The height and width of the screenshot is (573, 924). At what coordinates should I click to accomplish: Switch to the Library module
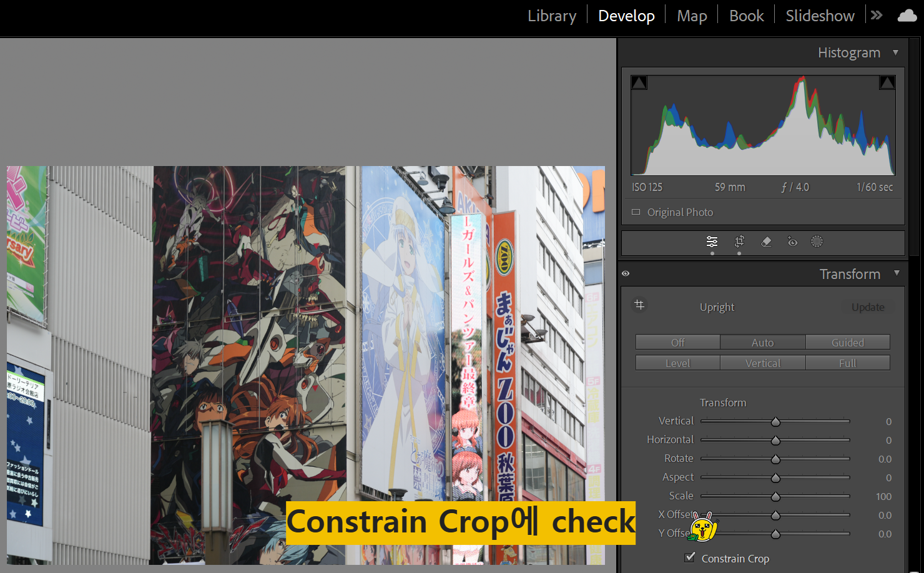(x=551, y=15)
